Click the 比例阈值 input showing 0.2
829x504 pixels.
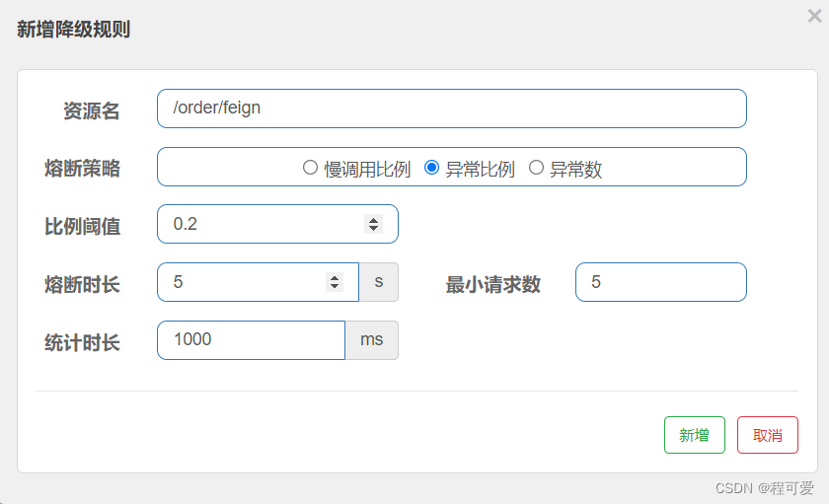click(277, 224)
